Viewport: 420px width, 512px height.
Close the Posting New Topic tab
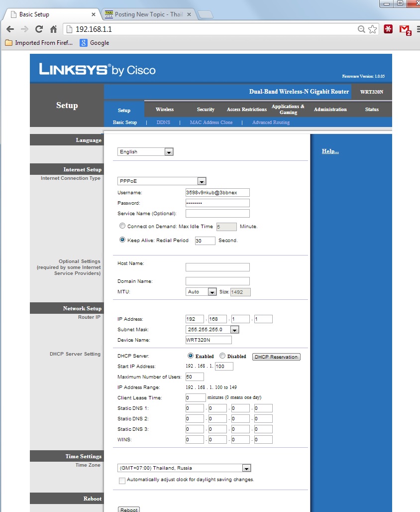point(189,14)
